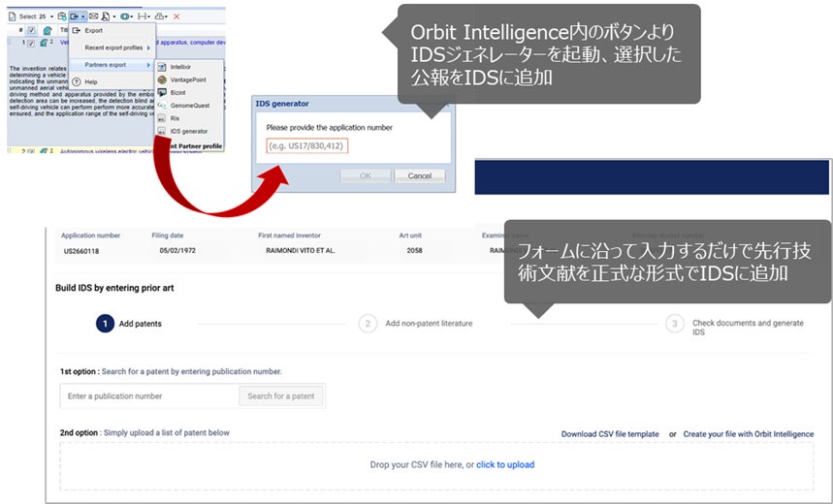Image resolution: width=833 pixels, height=504 pixels.
Task: Click the filing date value 05/02/1972
Action: tap(177, 251)
